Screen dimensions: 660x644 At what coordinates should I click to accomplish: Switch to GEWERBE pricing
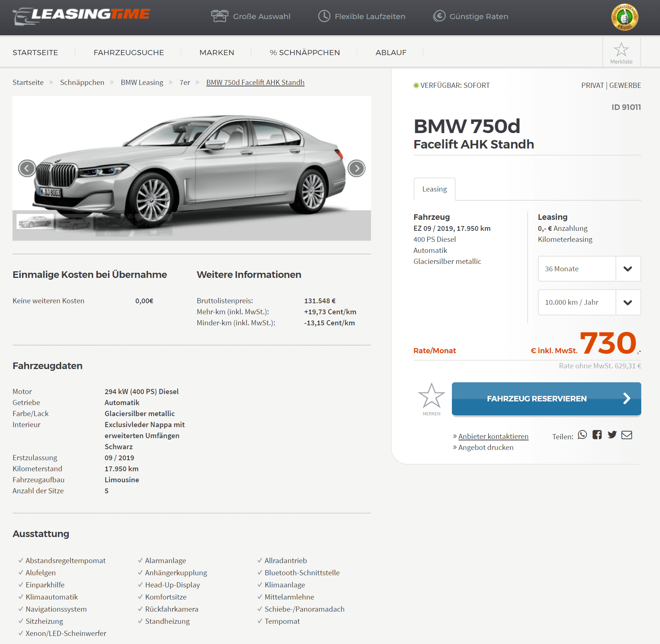625,85
